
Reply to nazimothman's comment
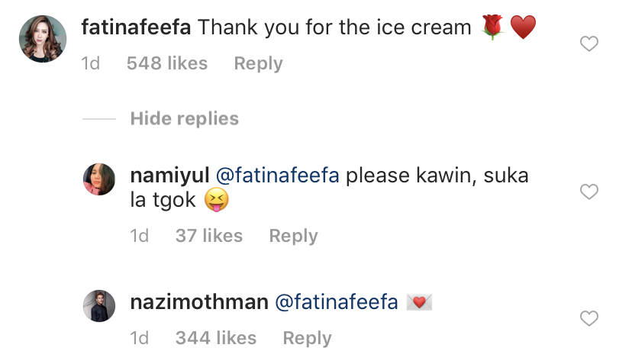[x=307, y=338]
